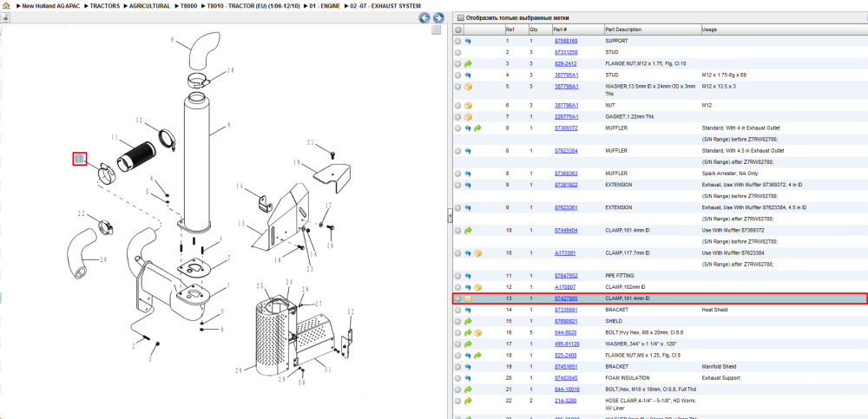Click the blue arrow on the PIPE FITTING row
This screenshot has height=419, width=868.
(x=468, y=276)
